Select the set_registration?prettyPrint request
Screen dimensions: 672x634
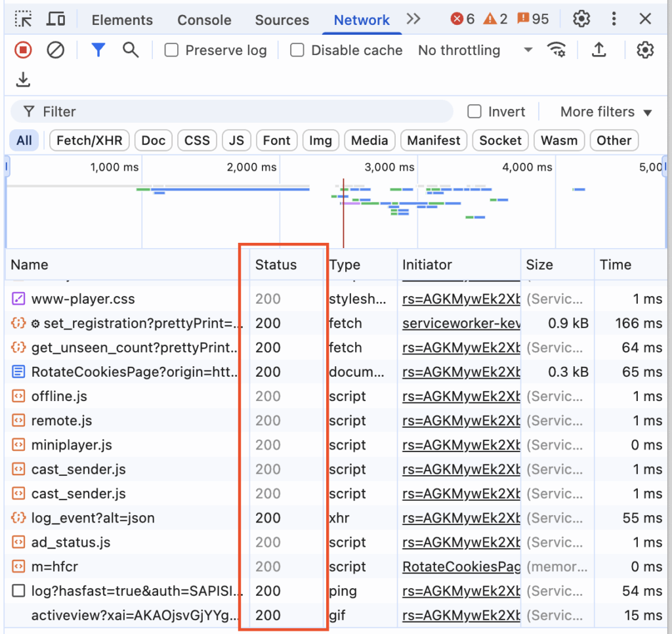click(x=336, y=323)
